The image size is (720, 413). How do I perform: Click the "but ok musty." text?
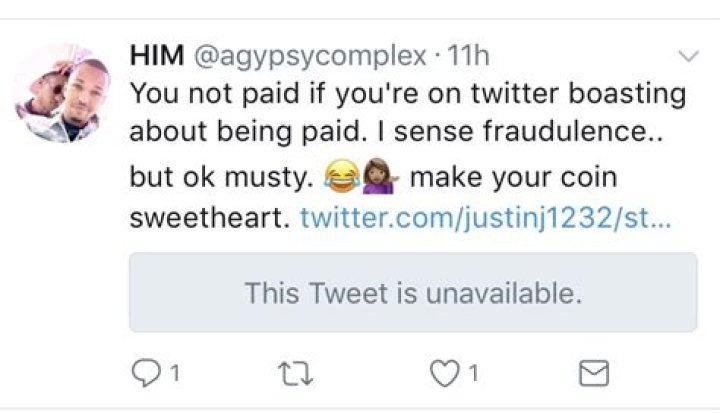click(x=221, y=179)
